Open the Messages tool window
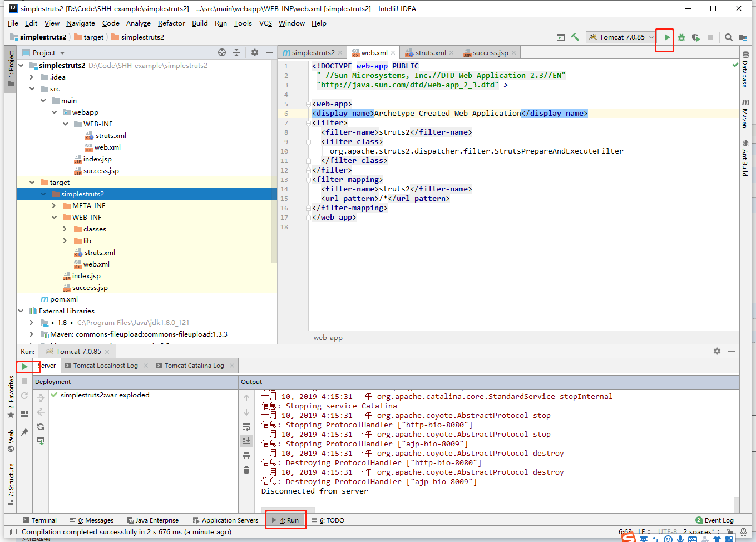 coord(91,520)
